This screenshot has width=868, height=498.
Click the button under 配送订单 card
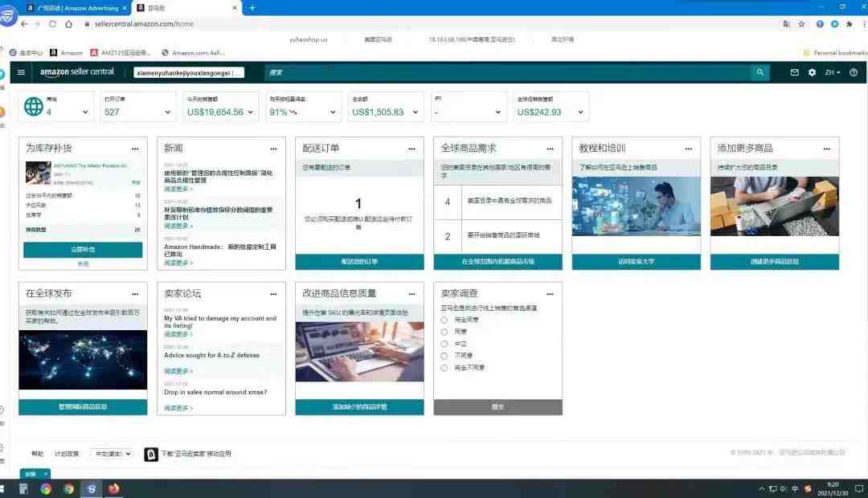pos(359,262)
